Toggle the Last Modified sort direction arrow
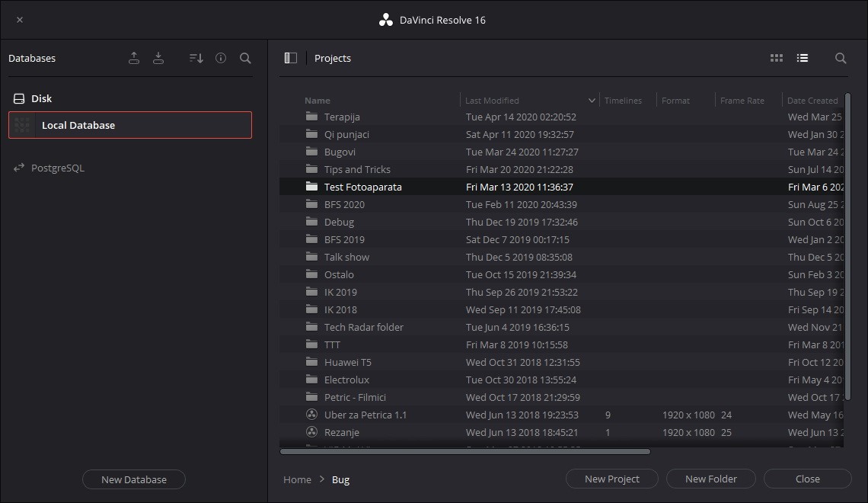 (591, 101)
